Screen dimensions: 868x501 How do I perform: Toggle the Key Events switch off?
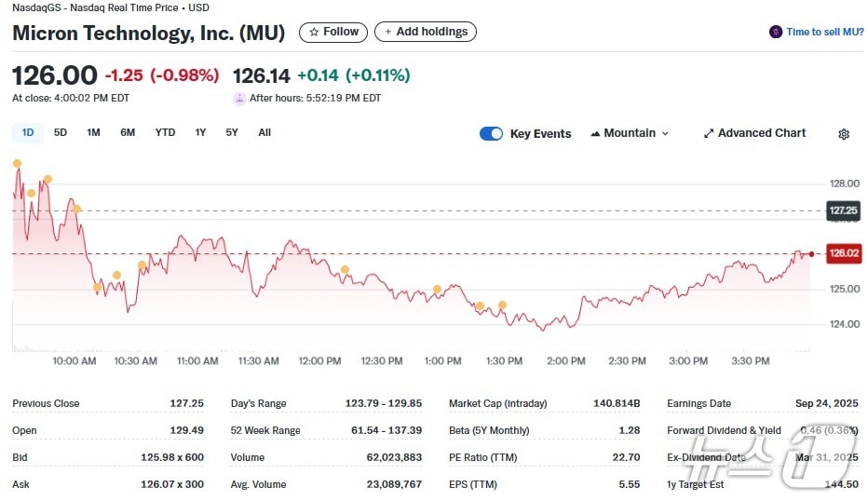(491, 134)
